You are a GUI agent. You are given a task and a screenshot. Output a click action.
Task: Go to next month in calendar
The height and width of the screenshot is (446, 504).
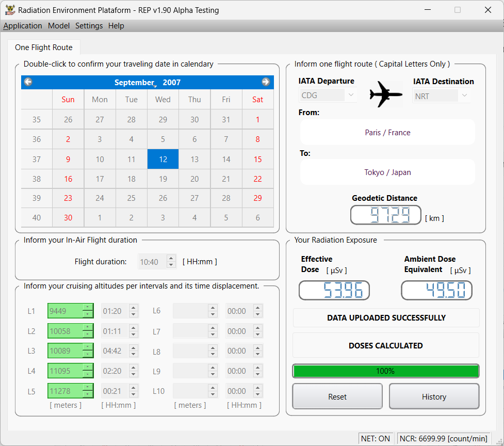tap(266, 82)
